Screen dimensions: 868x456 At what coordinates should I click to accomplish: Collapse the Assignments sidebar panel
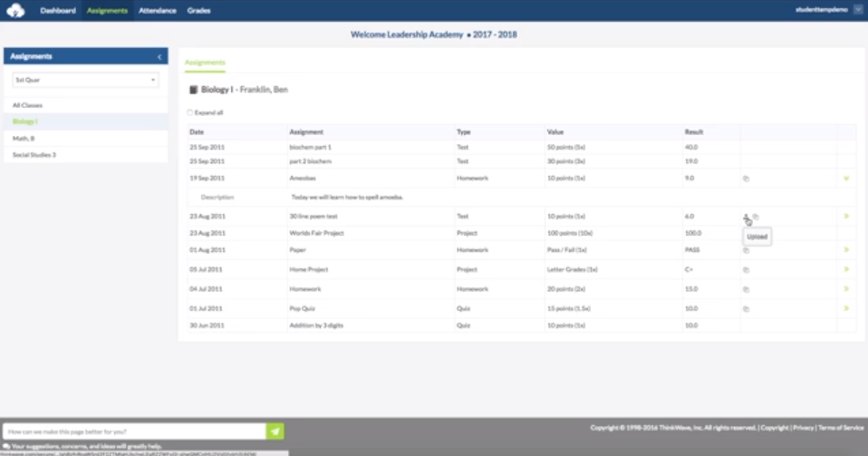[x=159, y=56]
